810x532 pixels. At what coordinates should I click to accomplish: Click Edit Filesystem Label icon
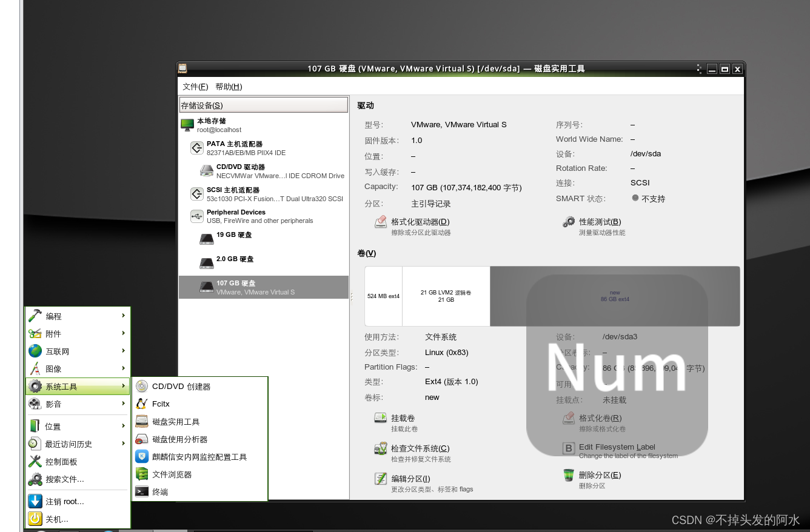click(x=569, y=448)
